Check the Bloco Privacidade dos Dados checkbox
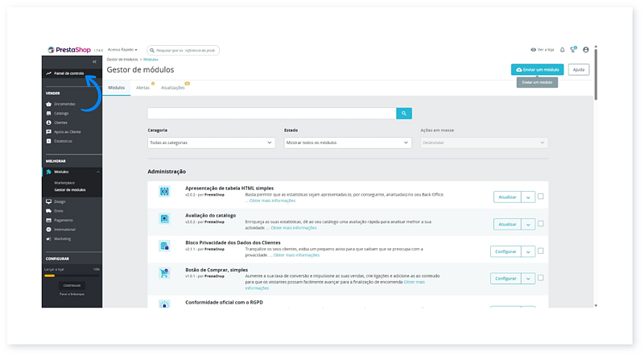644x356 pixels. pos(541,250)
